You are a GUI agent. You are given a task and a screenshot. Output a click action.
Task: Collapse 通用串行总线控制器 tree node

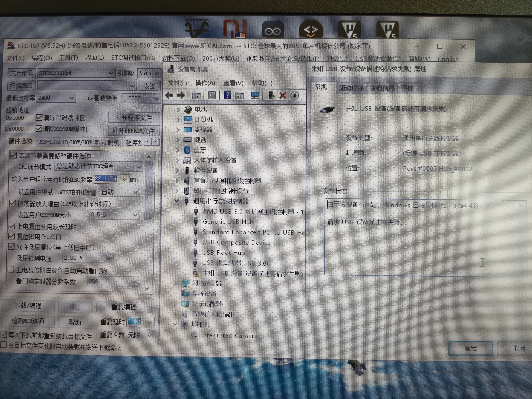(x=177, y=201)
